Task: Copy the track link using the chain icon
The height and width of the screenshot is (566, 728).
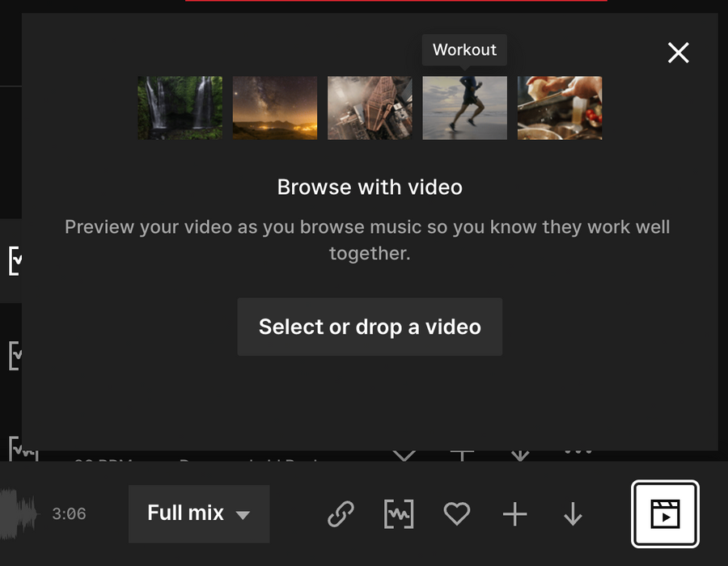Action: (x=341, y=513)
